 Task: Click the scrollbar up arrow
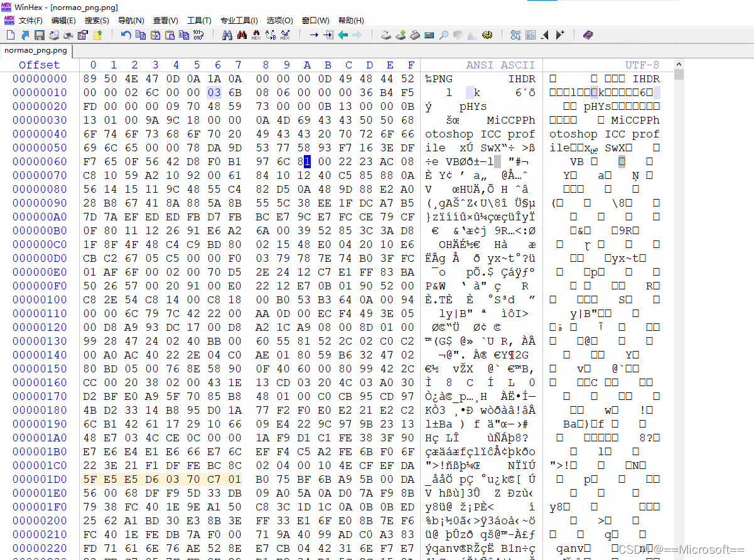point(678,64)
